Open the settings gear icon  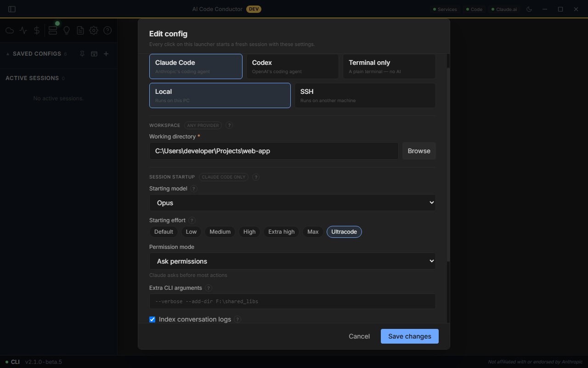click(94, 30)
